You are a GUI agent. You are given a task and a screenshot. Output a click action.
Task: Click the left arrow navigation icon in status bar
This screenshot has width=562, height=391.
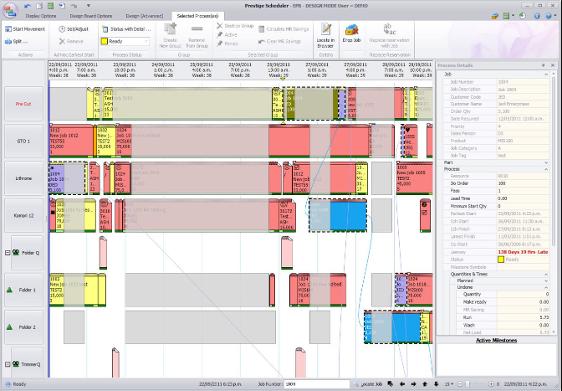[402, 384]
